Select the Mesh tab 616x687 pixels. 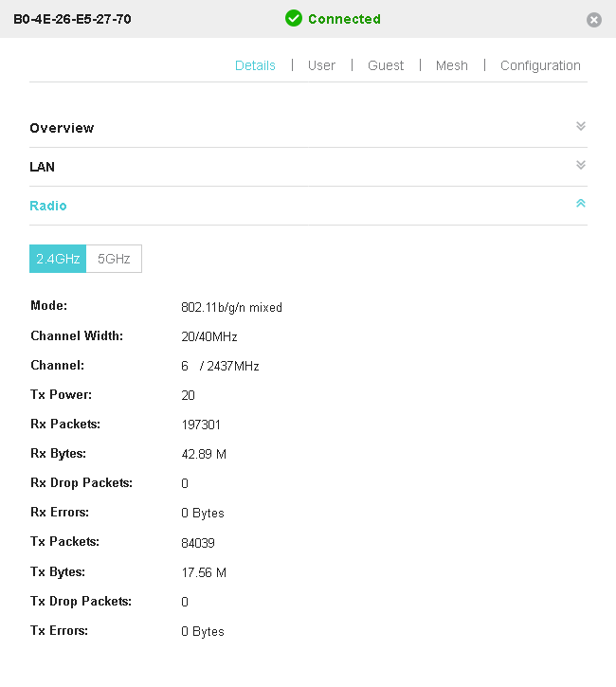[x=451, y=65]
